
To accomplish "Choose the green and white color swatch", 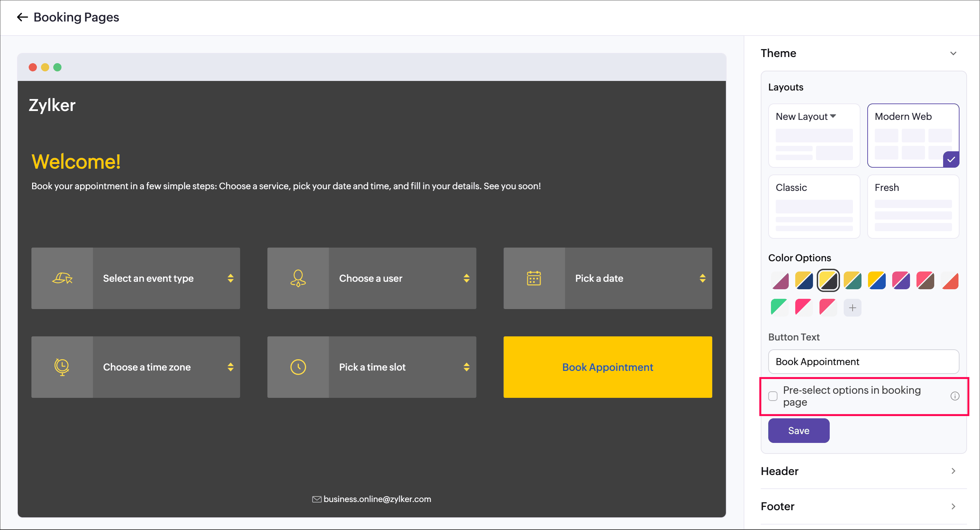I will point(779,307).
